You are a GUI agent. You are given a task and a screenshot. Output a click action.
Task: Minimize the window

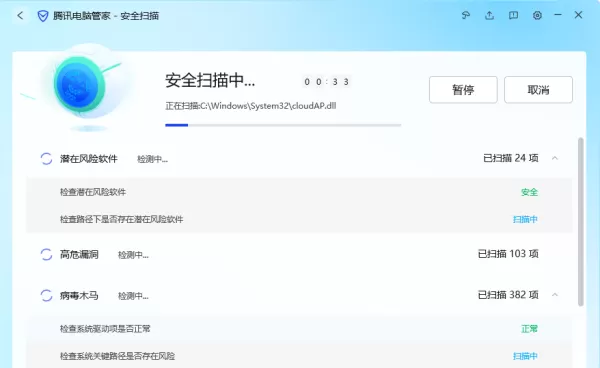tap(558, 15)
